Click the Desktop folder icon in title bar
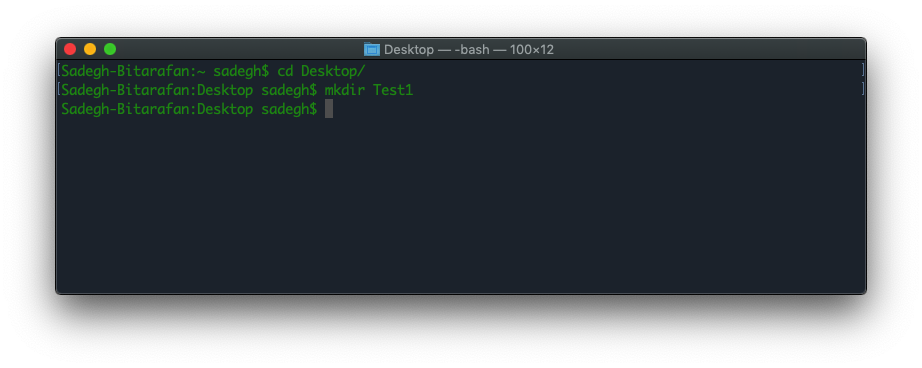Image resolution: width=922 pixels, height=368 pixels. coord(372,49)
